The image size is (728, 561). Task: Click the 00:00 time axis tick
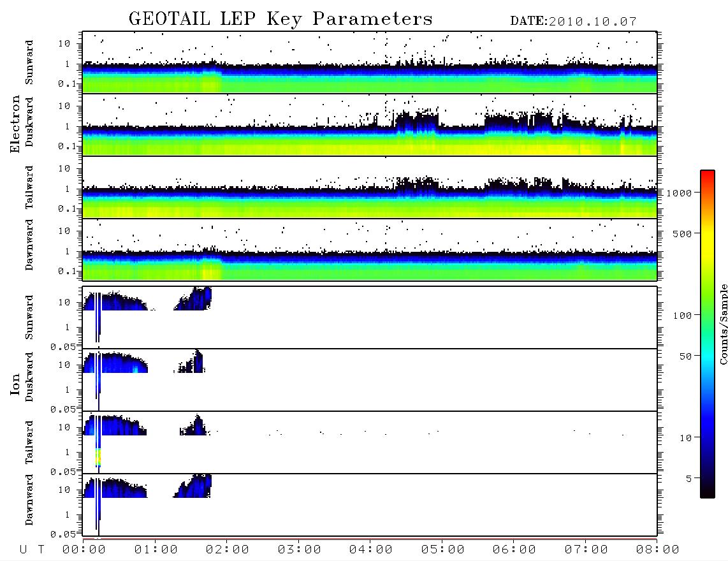(x=84, y=550)
